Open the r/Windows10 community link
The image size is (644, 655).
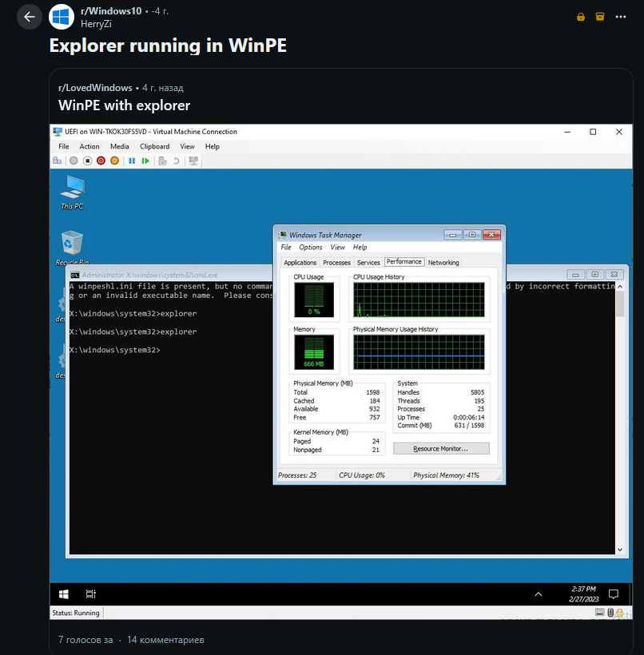[x=111, y=11]
